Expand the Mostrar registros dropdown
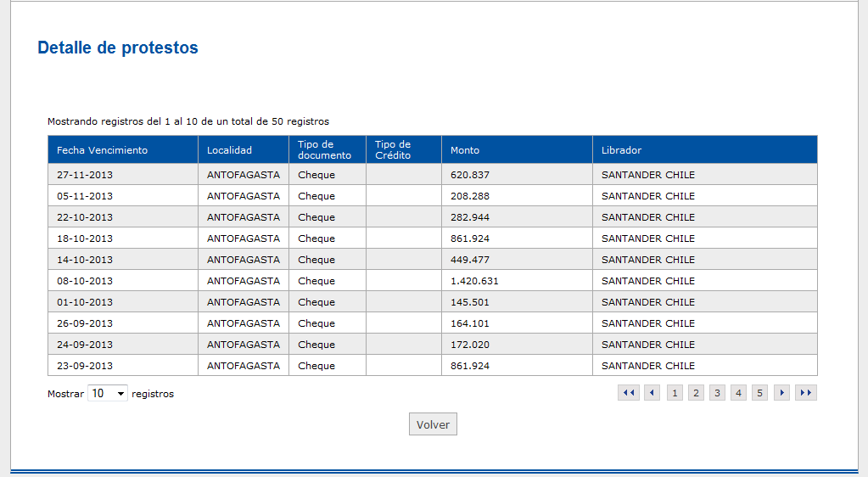 tap(108, 393)
